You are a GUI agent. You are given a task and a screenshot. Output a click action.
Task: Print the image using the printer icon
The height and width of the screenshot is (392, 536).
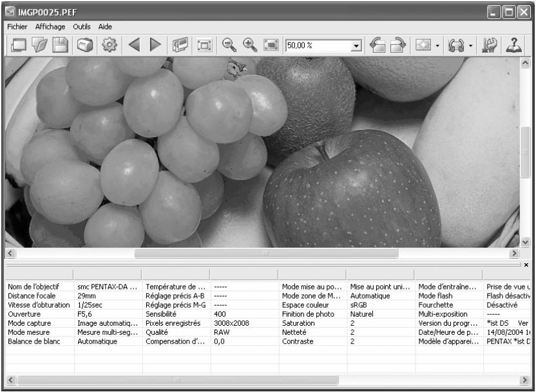(85, 45)
